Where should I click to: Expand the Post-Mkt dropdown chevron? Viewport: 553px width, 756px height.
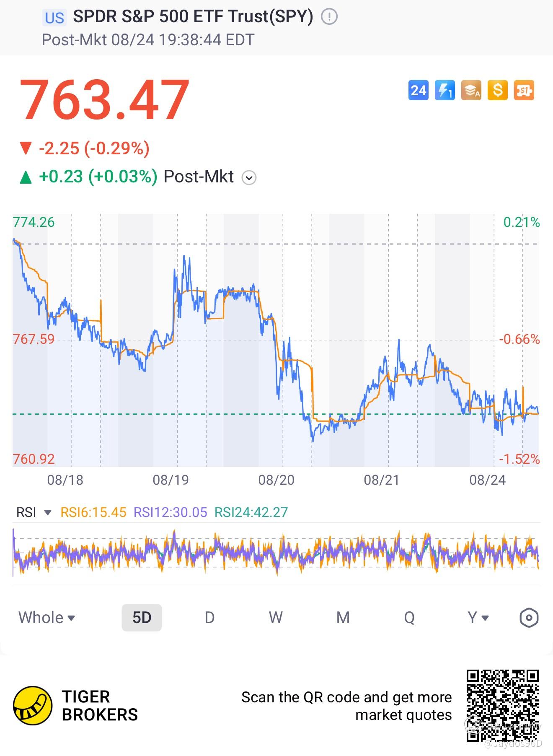249,177
